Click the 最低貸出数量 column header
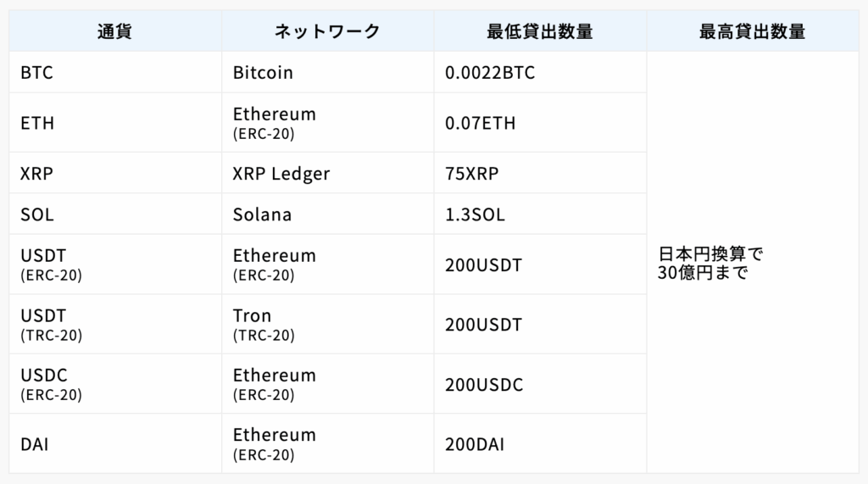Image resolution: width=868 pixels, height=484 pixels. [540, 32]
